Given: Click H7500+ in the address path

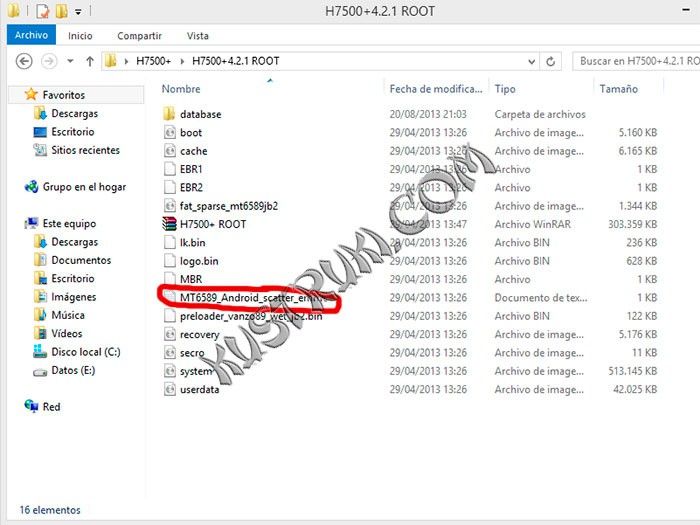Looking at the screenshot, I should pos(154,61).
